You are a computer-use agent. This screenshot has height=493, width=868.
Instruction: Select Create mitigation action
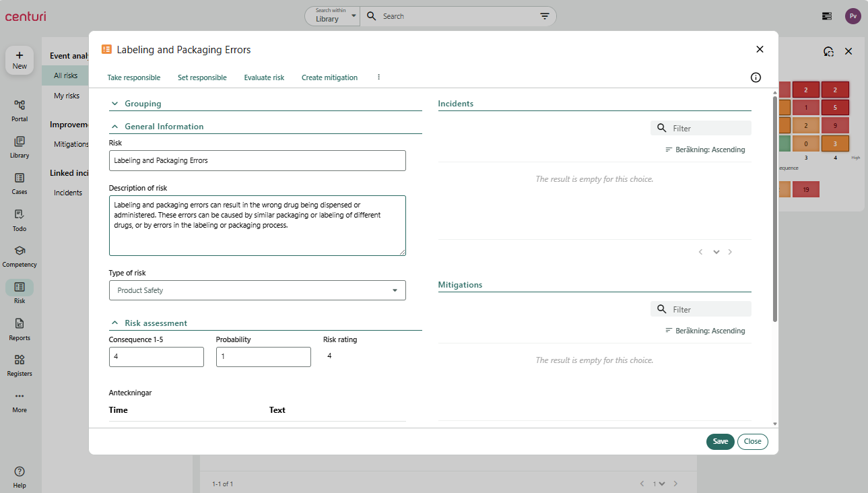tap(329, 77)
